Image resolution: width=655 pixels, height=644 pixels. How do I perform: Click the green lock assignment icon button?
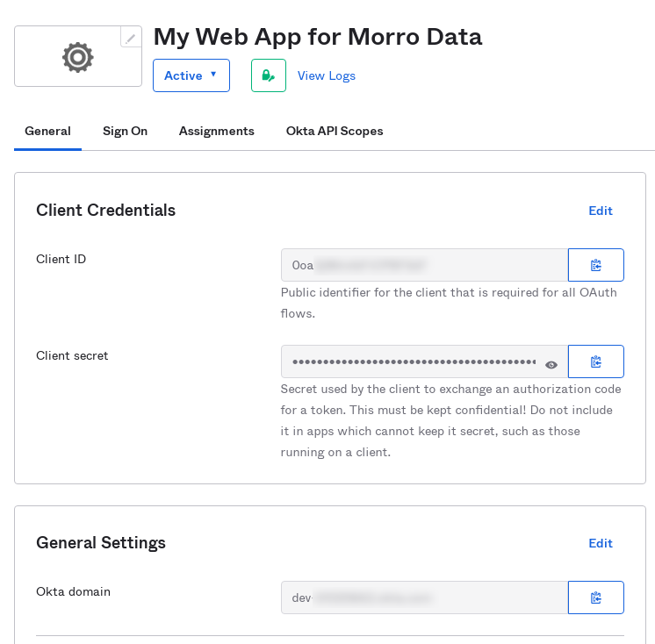(269, 75)
